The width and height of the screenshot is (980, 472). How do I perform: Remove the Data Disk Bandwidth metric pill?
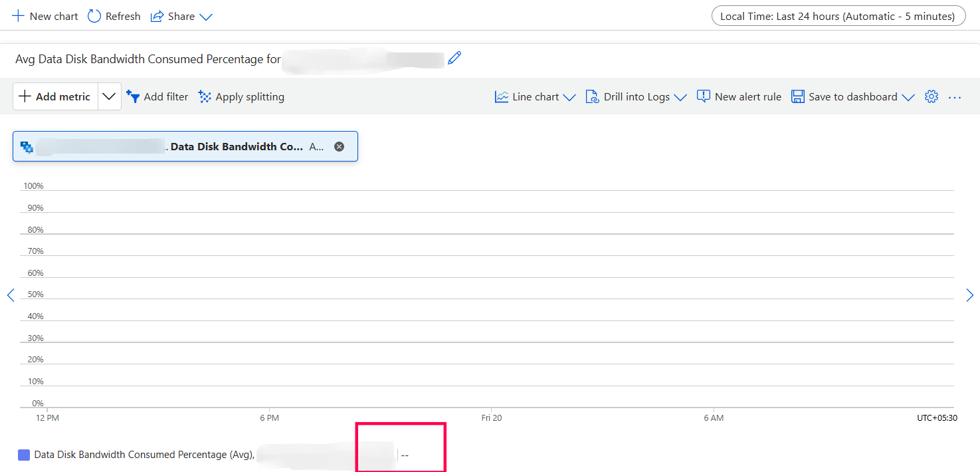[339, 146]
